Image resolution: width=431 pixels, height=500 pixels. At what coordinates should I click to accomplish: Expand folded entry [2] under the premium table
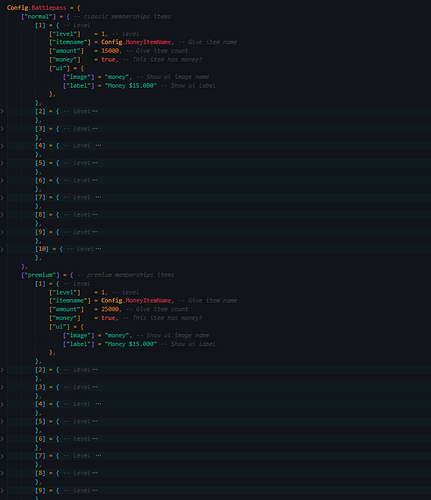(2, 370)
